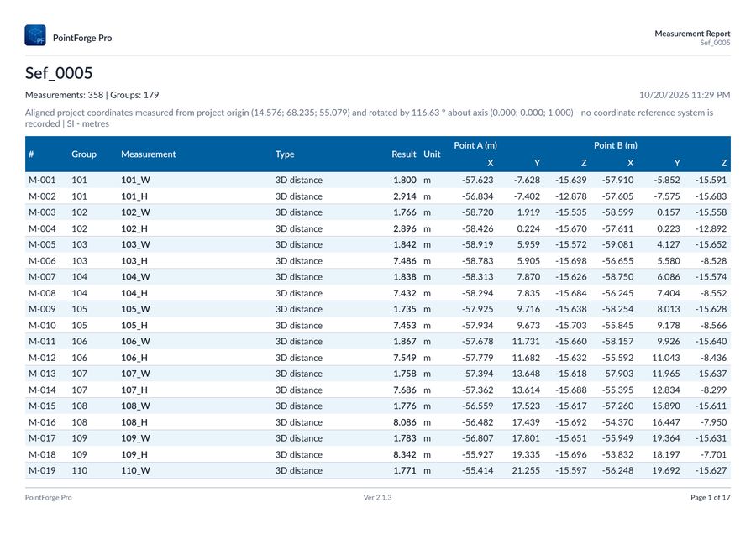This screenshot has width=756, height=534.
Task: Select measurement name 104_H
Action: click(x=134, y=294)
